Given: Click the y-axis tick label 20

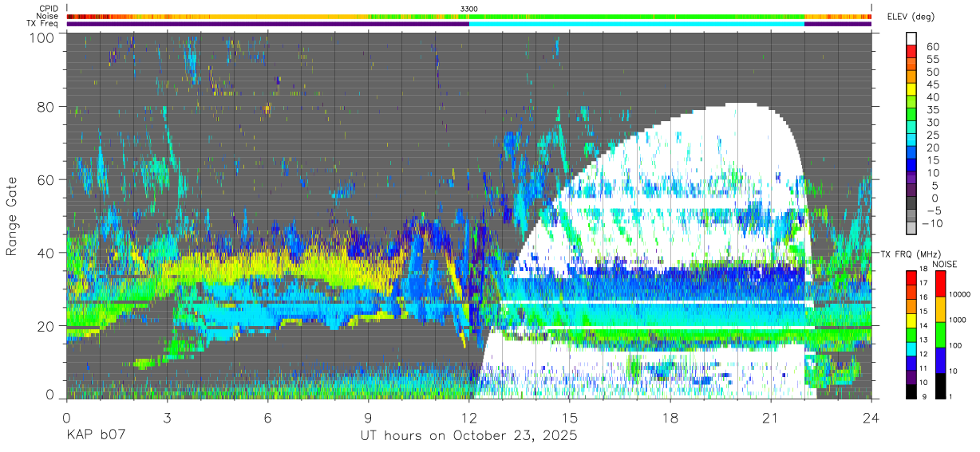Looking at the screenshot, I should coord(46,326).
